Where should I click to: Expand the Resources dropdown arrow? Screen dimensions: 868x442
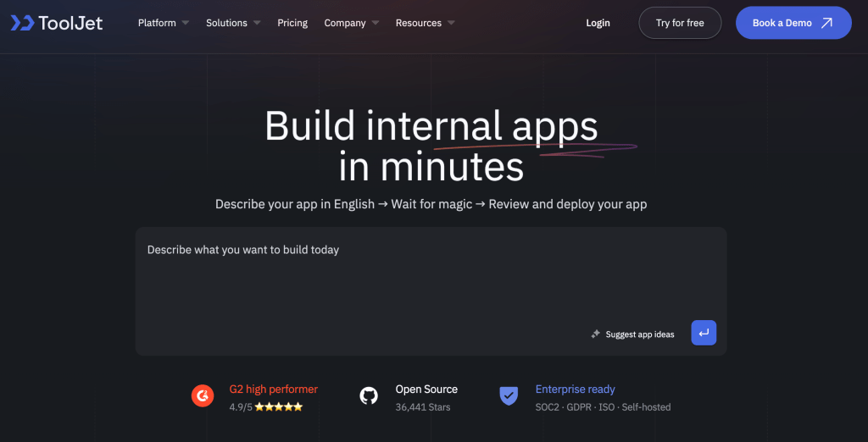(451, 23)
